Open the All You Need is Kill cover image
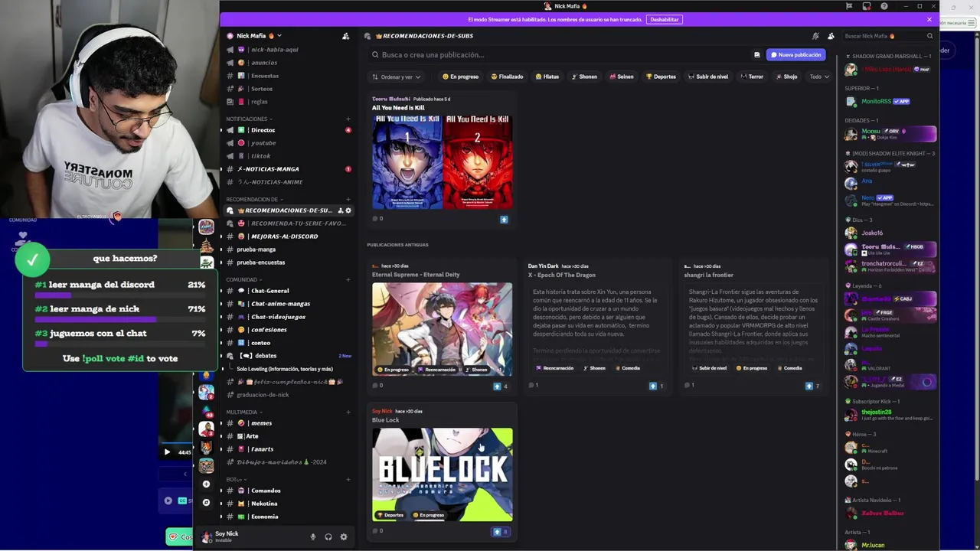980x551 pixels. pos(443,161)
